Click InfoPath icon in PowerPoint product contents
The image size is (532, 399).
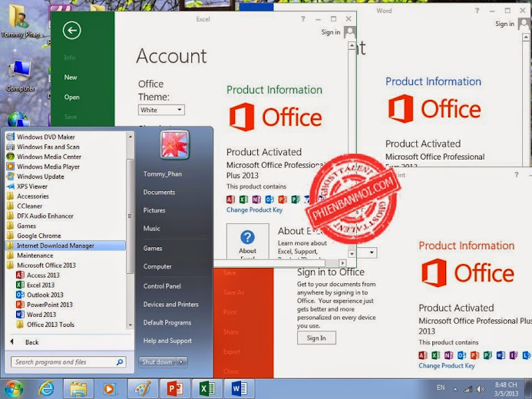514,355
